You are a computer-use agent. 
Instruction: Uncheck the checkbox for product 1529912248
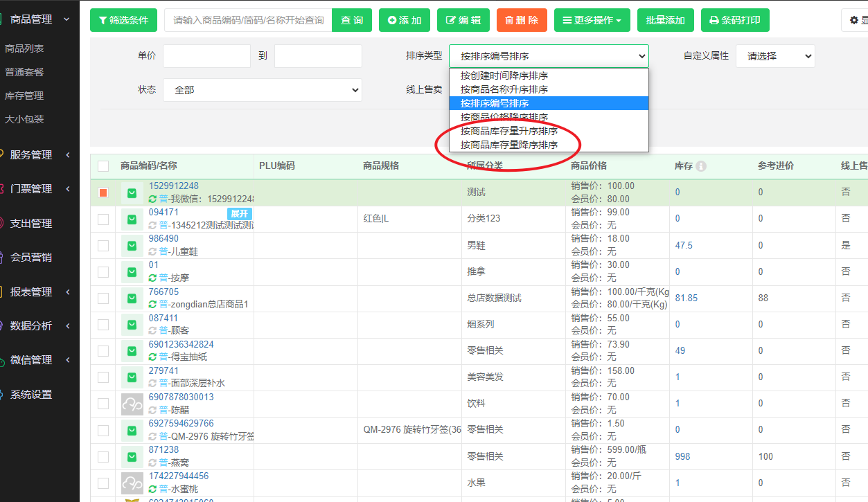coord(103,192)
